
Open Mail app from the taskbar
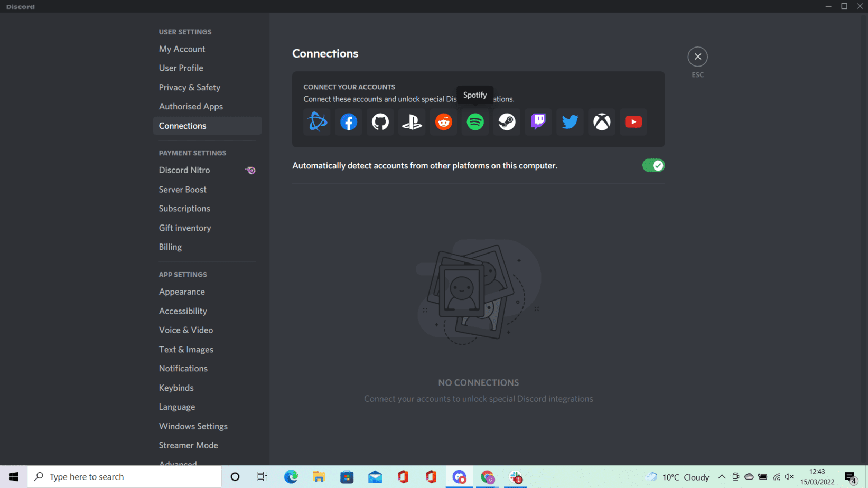click(x=375, y=477)
